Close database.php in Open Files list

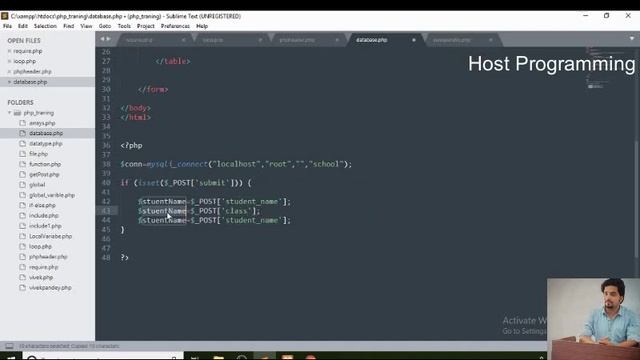[9, 82]
